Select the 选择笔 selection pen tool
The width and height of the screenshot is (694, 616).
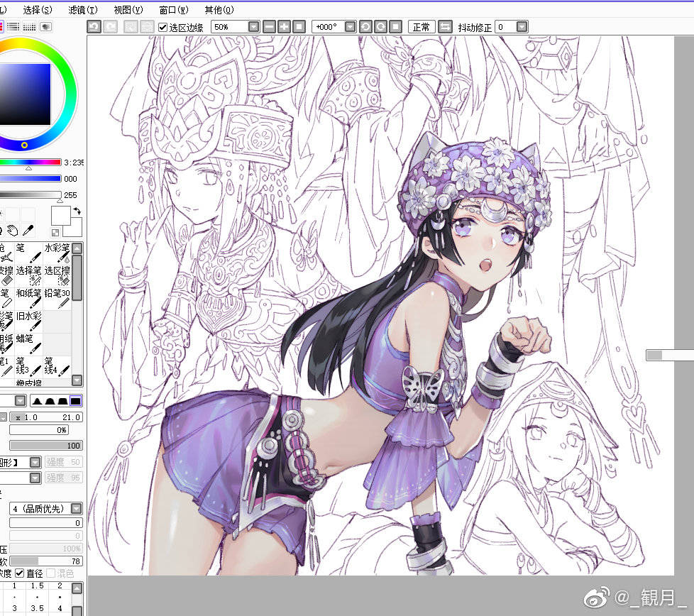tap(28, 276)
